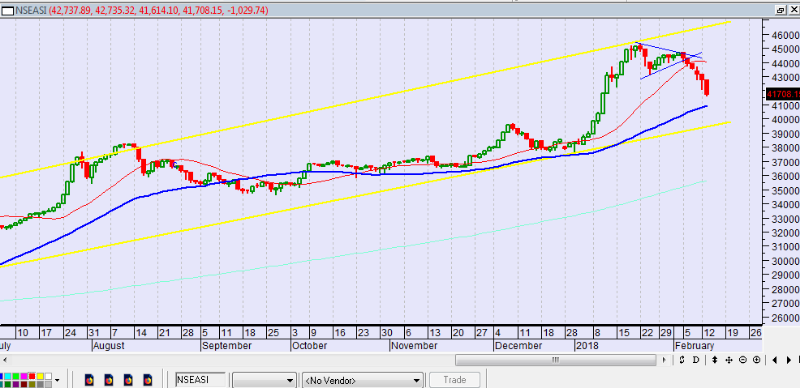The height and width of the screenshot is (388, 800).
Task: Zoom out with the minus magnifier icon
Action: 742,360
